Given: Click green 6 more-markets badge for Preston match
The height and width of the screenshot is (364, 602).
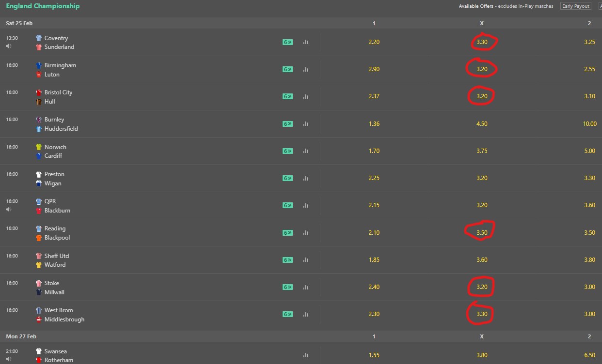Looking at the screenshot, I should click(x=287, y=178).
